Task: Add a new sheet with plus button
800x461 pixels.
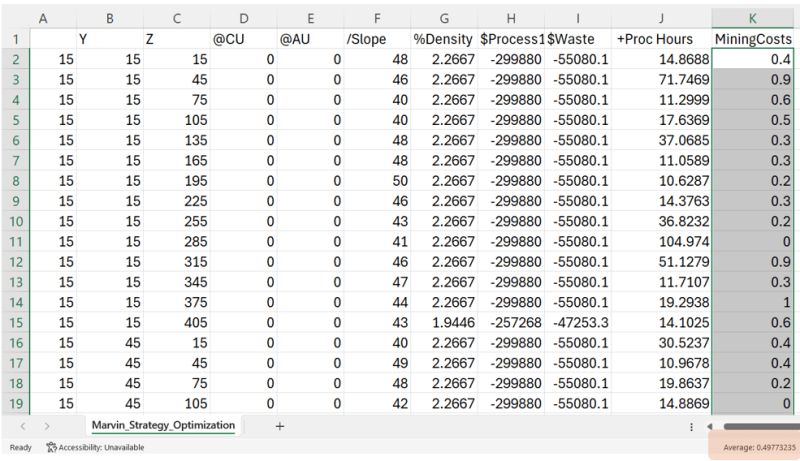Action: [x=280, y=426]
